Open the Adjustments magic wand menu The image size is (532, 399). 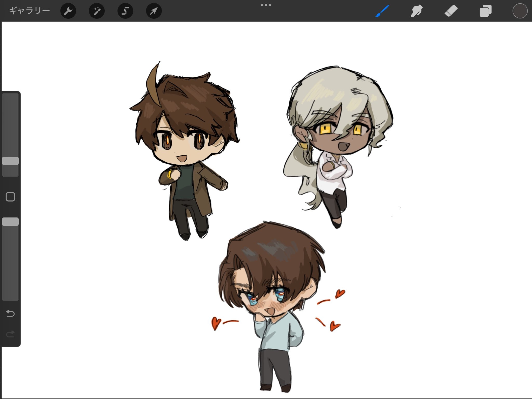pos(97,11)
